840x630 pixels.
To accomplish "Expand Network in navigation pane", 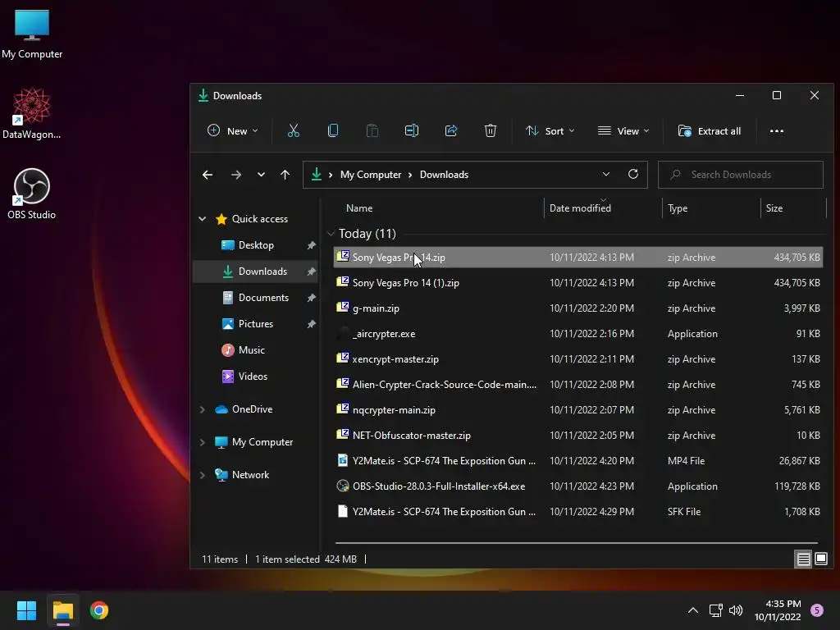I will tap(203, 475).
